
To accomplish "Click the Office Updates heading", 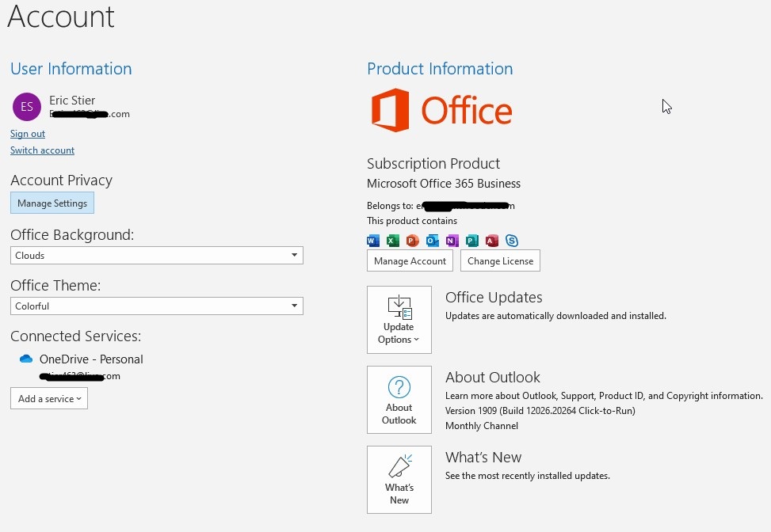I will click(x=494, y=297).
